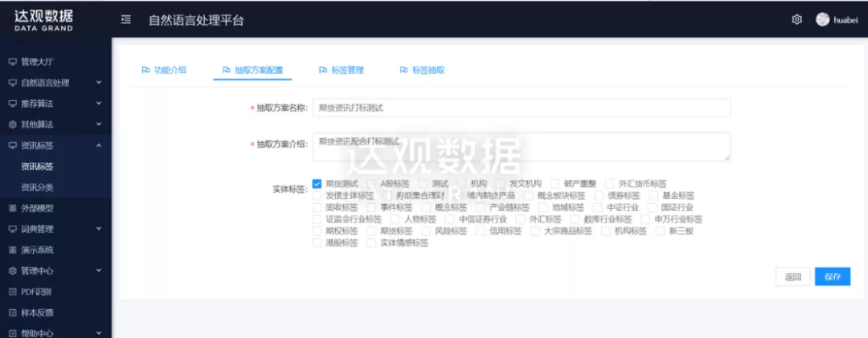Click the PDF识别 sidebar icon
Image resolution: width=868 pixels, height=338 pixels.
coord(12,291)
